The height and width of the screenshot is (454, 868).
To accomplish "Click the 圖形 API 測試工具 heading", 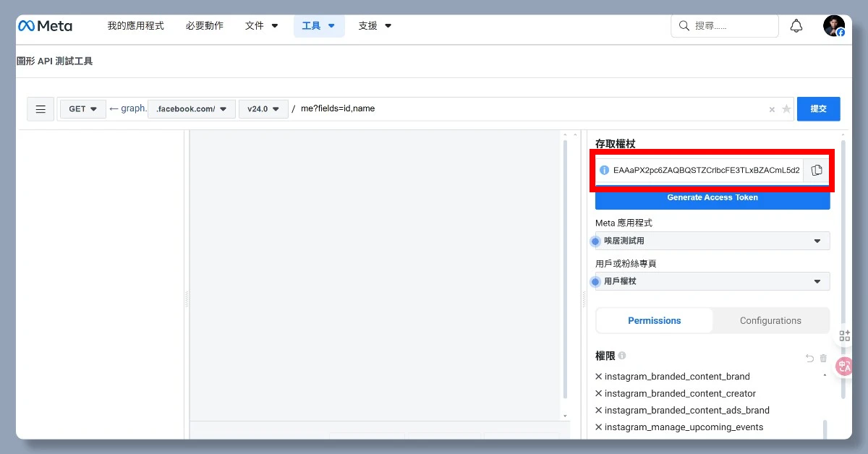I will [x=55, y=61].
